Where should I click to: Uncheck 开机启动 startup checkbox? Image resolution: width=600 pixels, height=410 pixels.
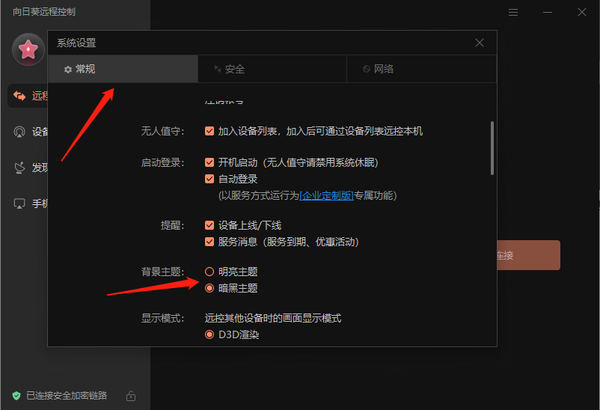(209, 162)
